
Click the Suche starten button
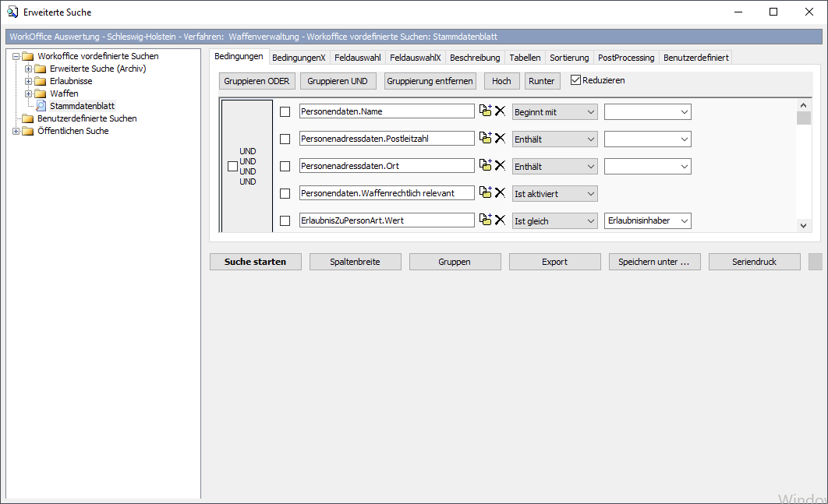point(255,262)
